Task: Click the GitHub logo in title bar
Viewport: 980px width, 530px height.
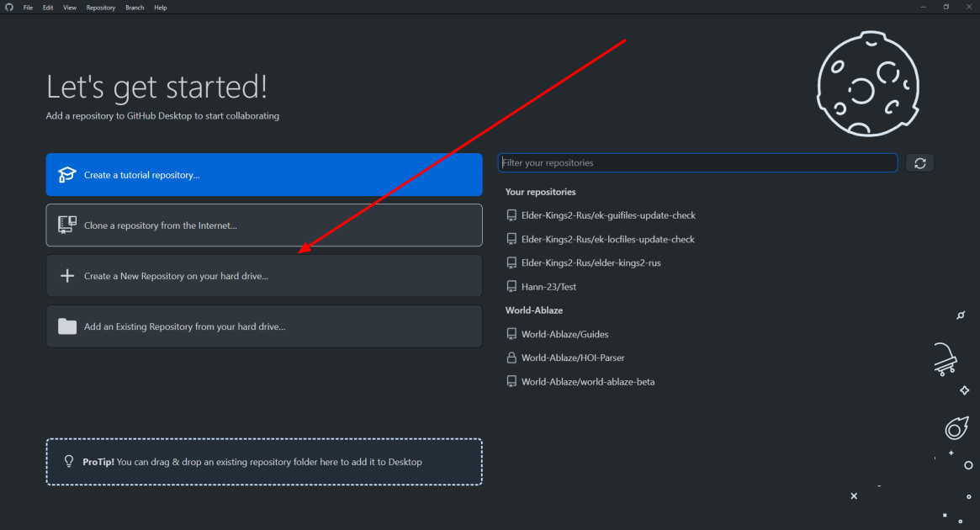Action: point(8,8)
